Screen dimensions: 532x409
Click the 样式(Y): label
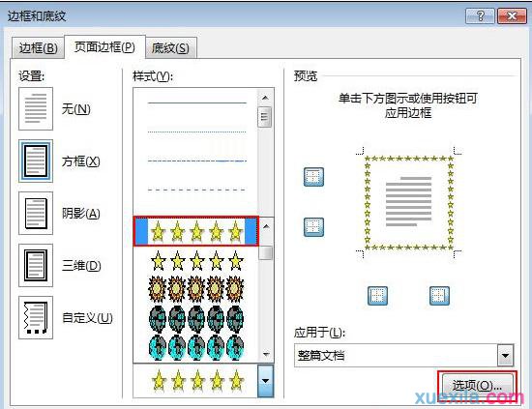pyautogui.click(x=153, y=76)
